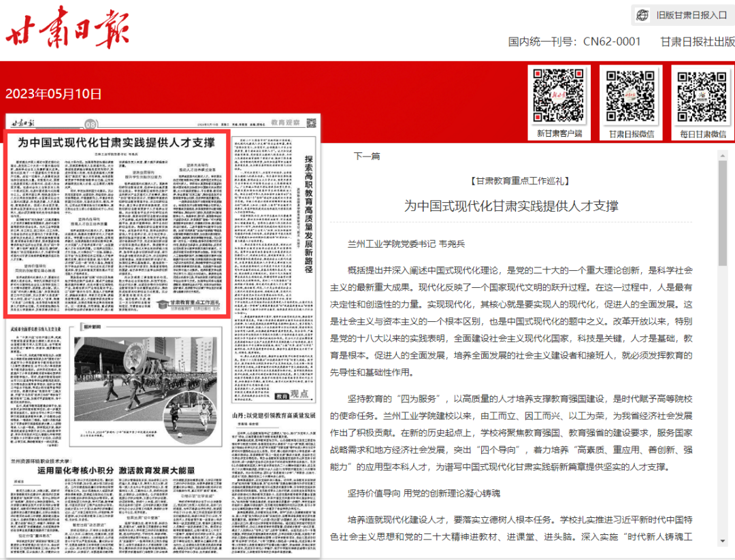Click the date 2023年05月10日

(54, 94)
